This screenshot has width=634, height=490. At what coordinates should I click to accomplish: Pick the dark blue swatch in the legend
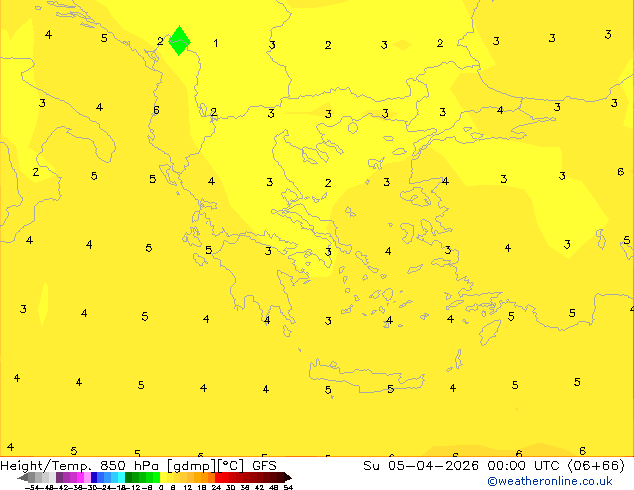[94, 477]
